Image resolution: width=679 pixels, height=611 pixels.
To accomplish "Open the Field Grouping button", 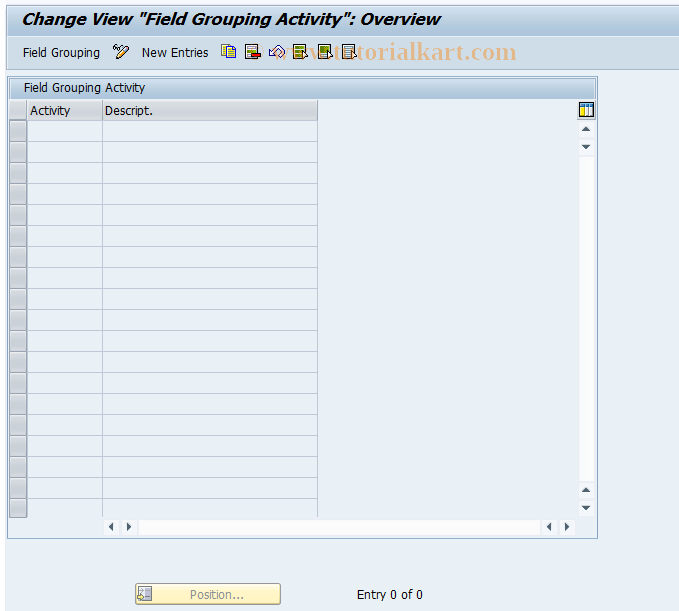I will 61,52.
